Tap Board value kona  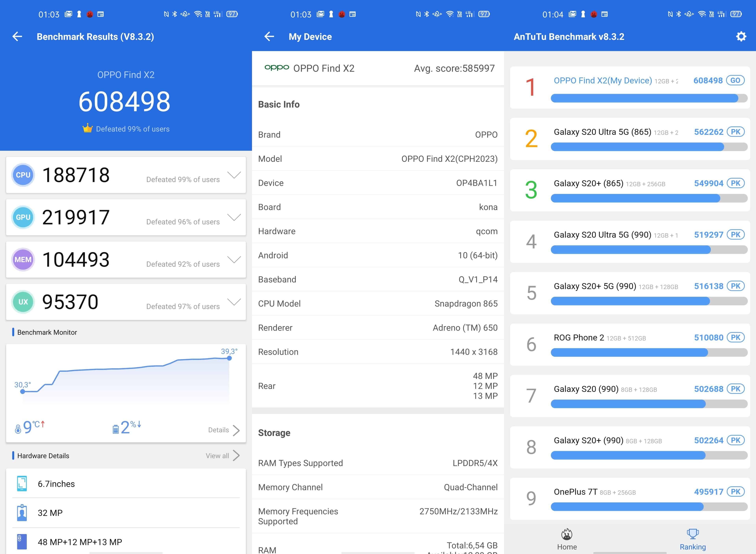tap(488, 207)
